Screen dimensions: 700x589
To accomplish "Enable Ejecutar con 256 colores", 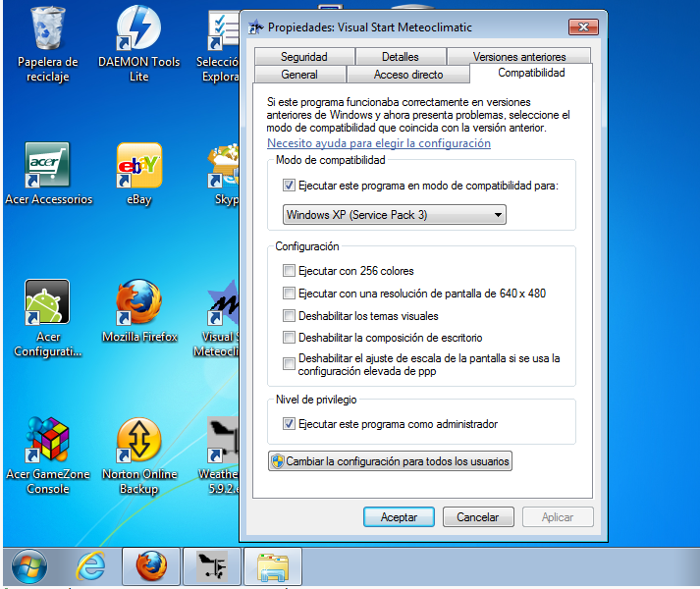I will [x=289, y=271].
